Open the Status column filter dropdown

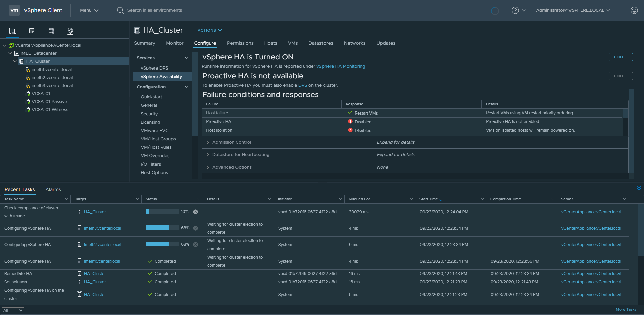(199, 199)
